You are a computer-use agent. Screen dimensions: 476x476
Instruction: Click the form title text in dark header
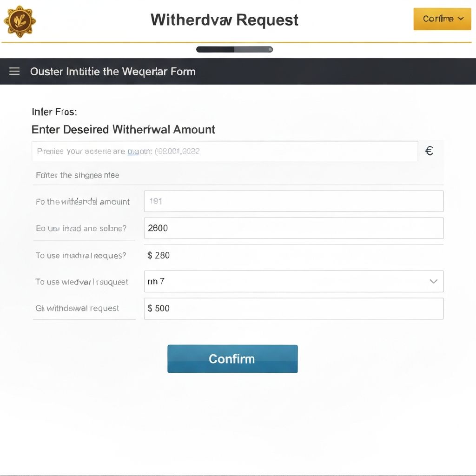(x=112, y=72)
